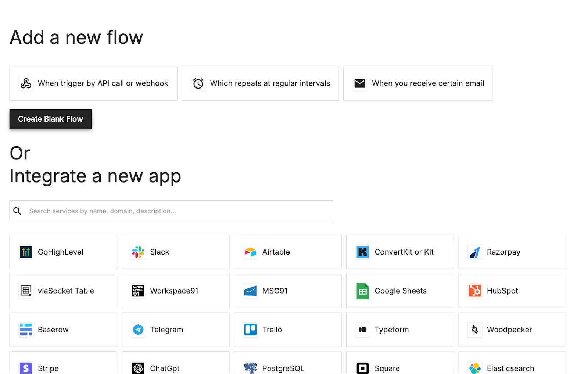The image size is (588, 374).
Task: Click the viaSocket Table icon
Action: [26, 291]
